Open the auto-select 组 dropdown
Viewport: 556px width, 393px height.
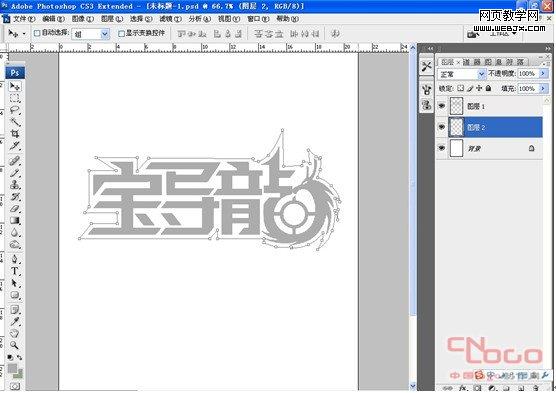click(x=105, y=34)
